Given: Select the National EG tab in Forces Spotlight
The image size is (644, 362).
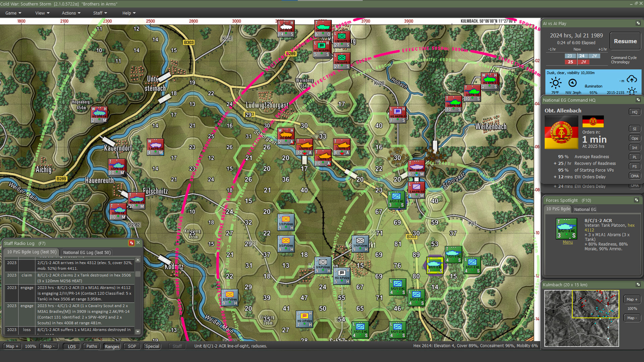Looking at the screenshot, I should coord(585,209).
